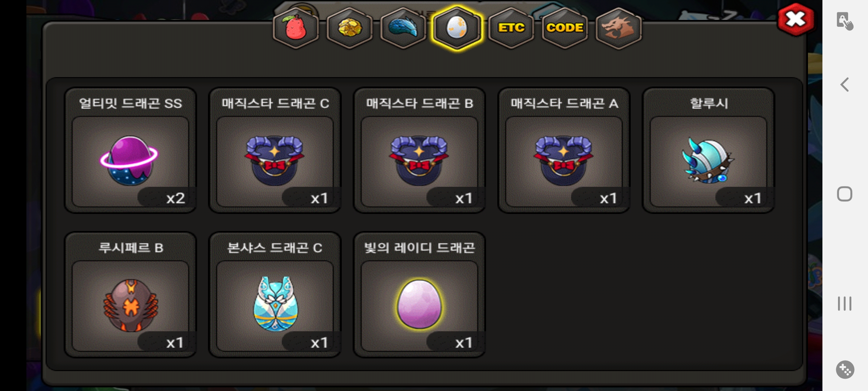Select the 얼티밋 드래곤 SS egg
This screenshot has height=391, width=868.
pyautogui.click(x=131, y=150)
